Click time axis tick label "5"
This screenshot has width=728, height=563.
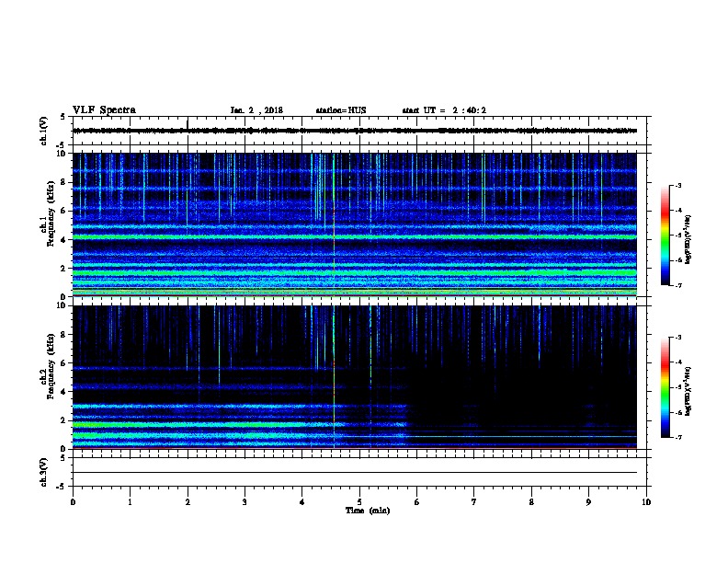pyautogui.click(x=359, y=502)
